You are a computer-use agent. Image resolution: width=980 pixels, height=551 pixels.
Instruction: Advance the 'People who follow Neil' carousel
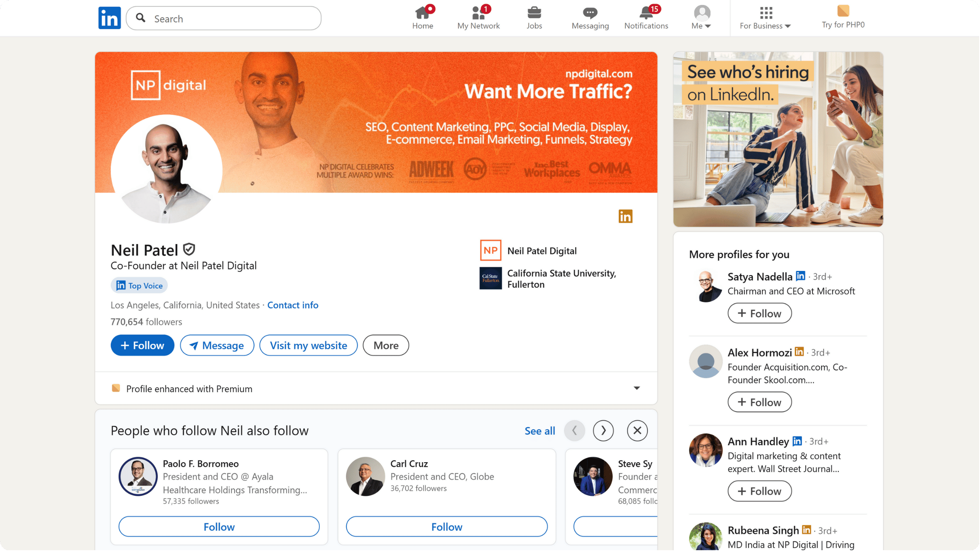pyautogui.click(x=603, y=430)
